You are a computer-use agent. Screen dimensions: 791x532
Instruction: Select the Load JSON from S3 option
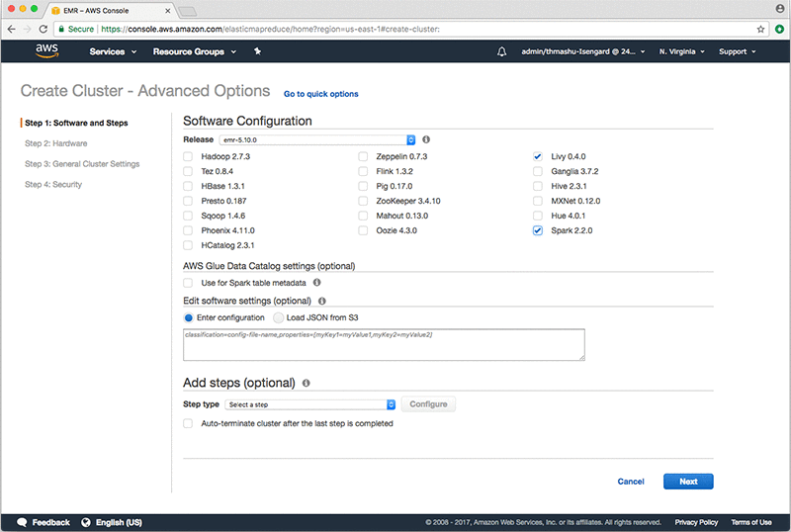click(278, 317)
